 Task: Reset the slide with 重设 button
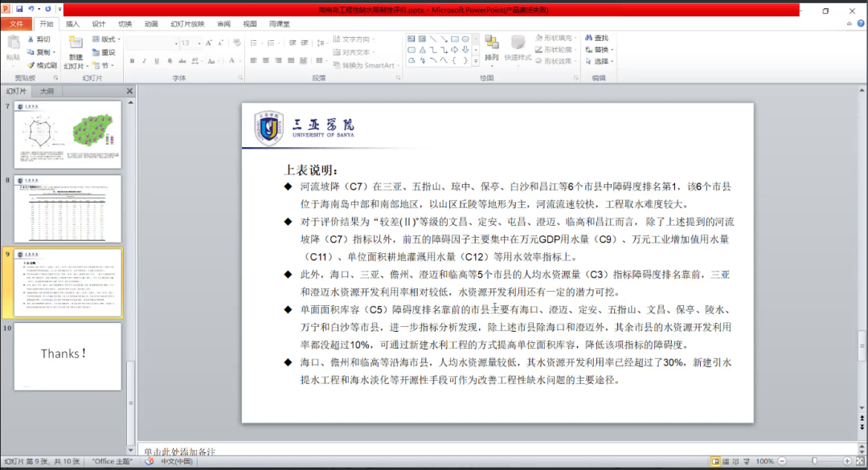coord(103,52)
